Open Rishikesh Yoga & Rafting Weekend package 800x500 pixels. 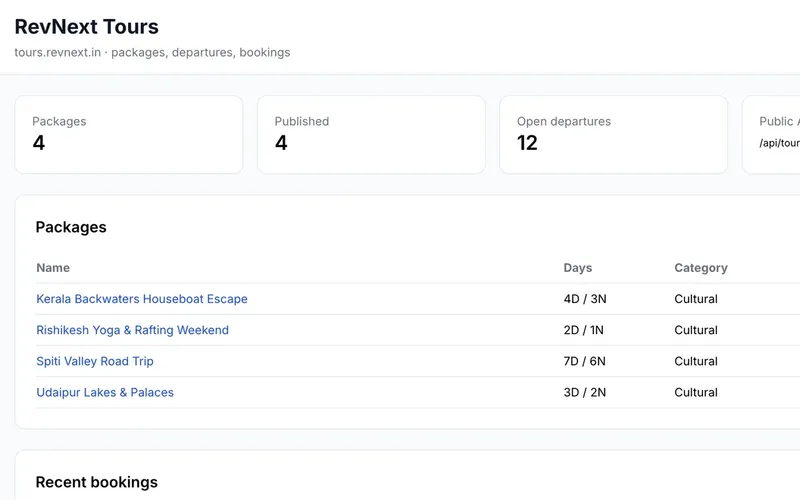pos(133,330)
